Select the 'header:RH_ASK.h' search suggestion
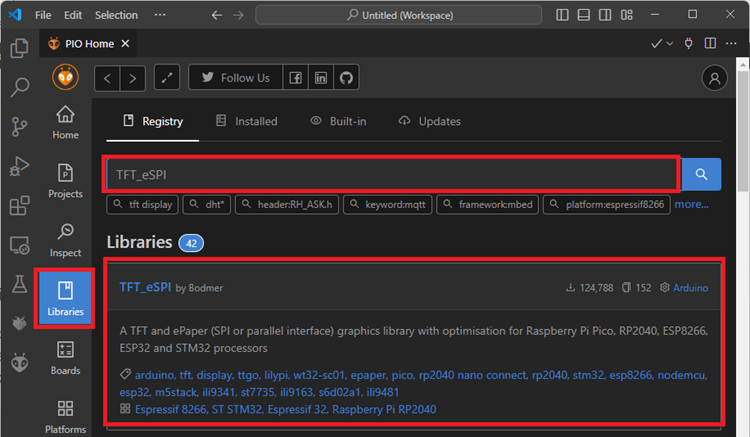 tap(287, 205)
